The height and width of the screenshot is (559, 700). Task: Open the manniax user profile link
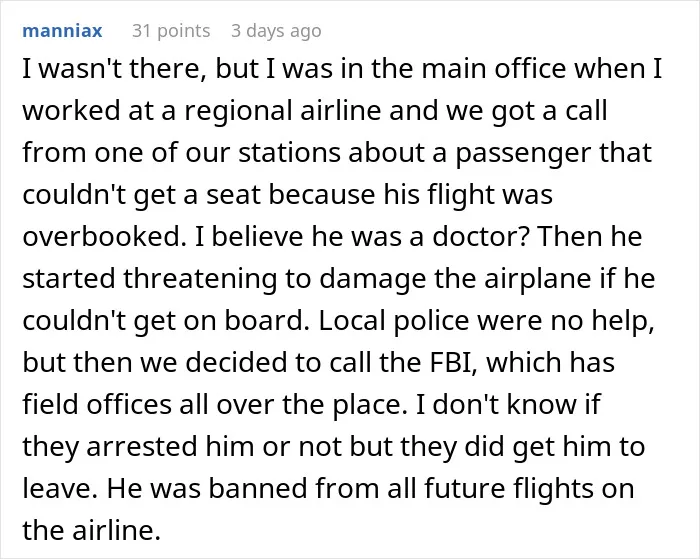[x=62, y=31]
